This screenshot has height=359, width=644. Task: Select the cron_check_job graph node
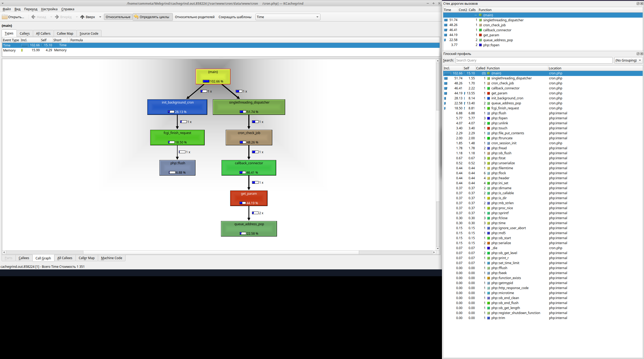(249, 137)
